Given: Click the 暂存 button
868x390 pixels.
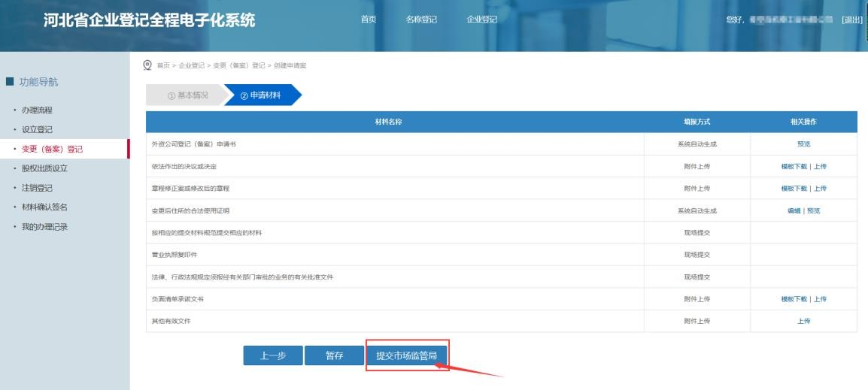Looking at the screenshot, I should [334, 356].
